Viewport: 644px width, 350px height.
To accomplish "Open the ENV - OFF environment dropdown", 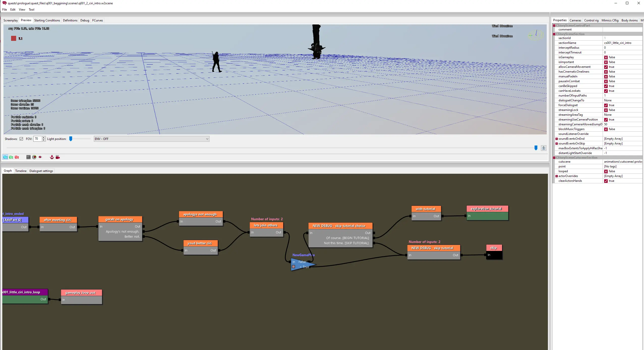I will tap(152, 139).
